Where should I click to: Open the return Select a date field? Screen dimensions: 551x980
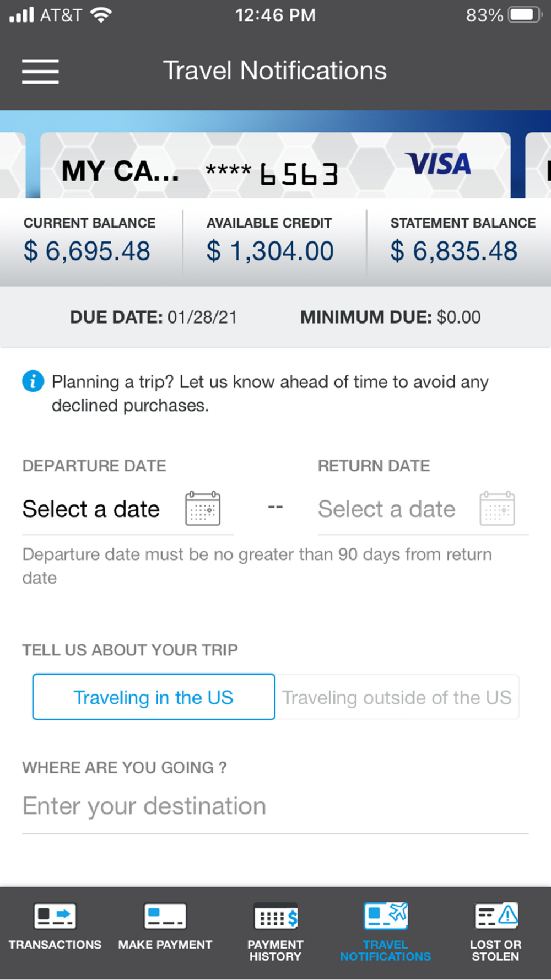coord(423,509)
